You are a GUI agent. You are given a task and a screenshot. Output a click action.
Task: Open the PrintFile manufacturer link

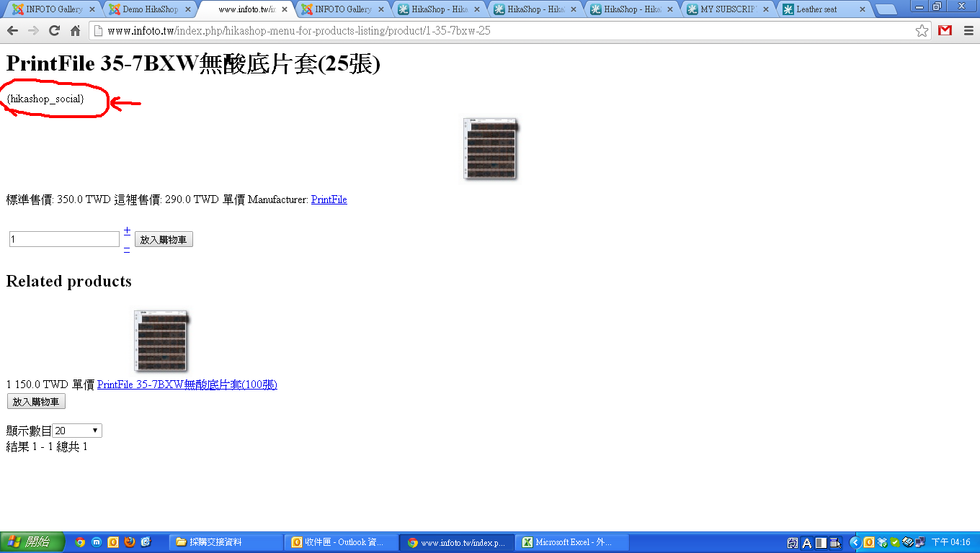[329, 199]
